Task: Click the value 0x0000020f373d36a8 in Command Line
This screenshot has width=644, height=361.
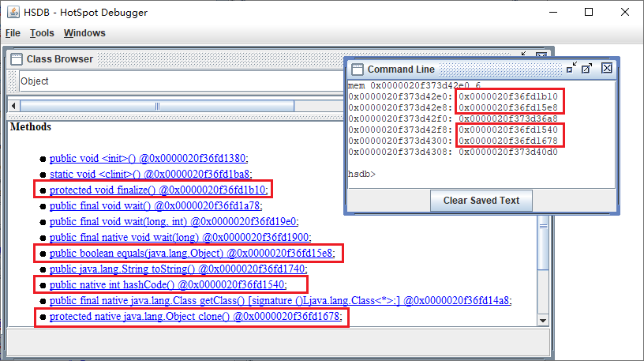Action: coord(508,118)
